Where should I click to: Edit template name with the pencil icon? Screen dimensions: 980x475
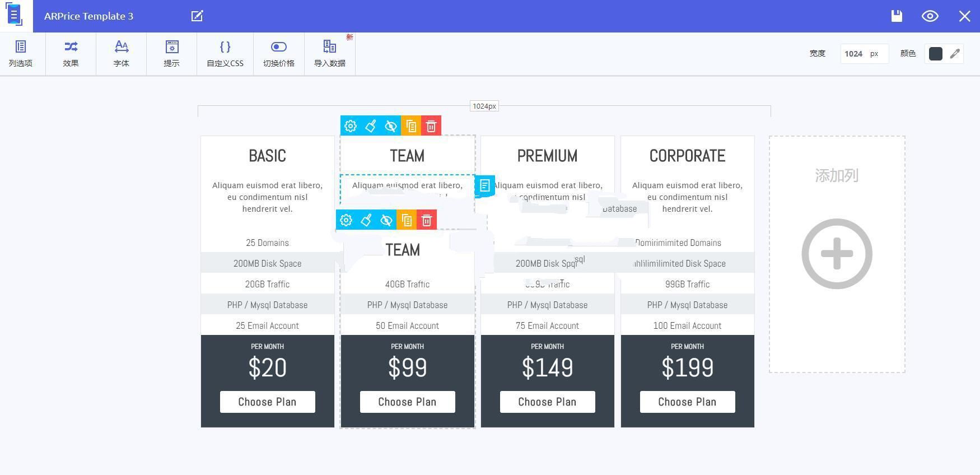[x=197, y=16]
